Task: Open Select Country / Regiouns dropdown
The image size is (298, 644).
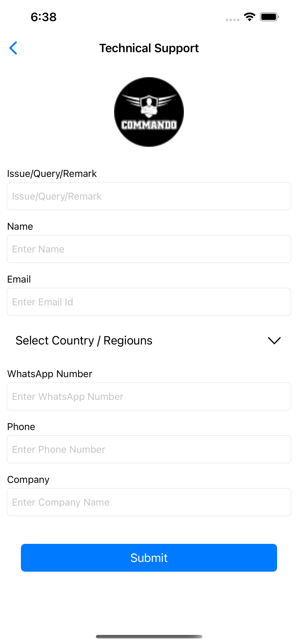Action: point(149,341)
